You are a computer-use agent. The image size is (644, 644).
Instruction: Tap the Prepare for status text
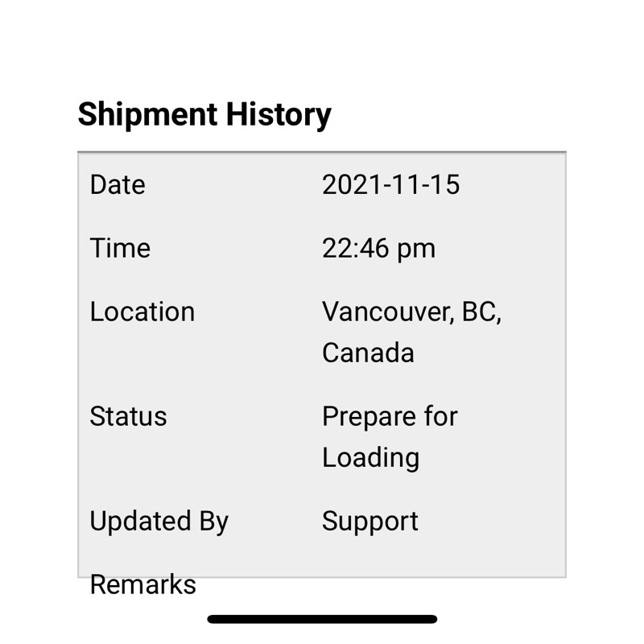pos(390,416)
